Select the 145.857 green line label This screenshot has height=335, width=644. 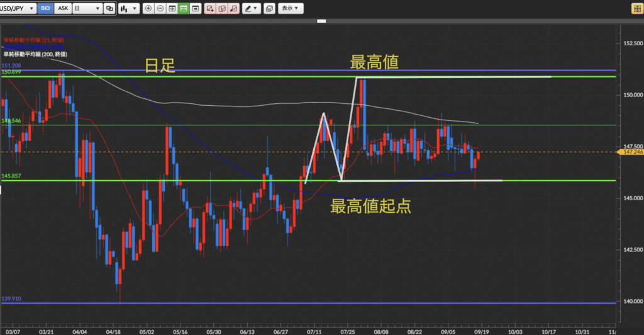pos(11,176)
